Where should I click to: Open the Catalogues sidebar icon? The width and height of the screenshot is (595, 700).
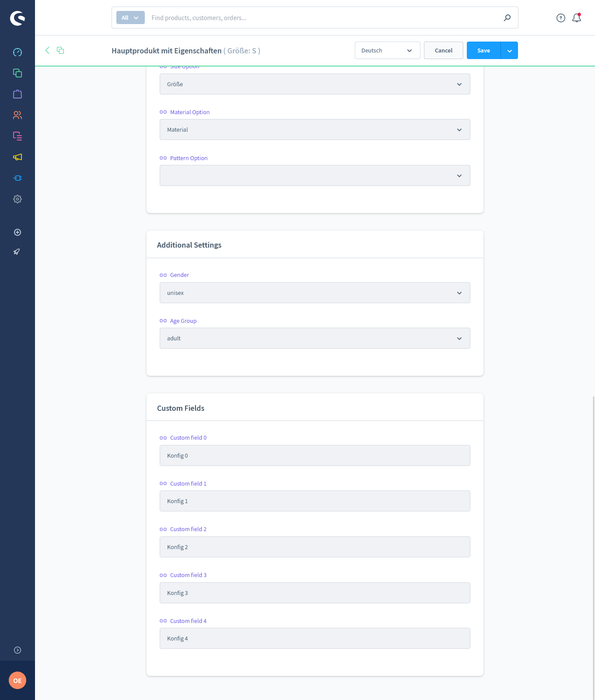click(17, 73)
